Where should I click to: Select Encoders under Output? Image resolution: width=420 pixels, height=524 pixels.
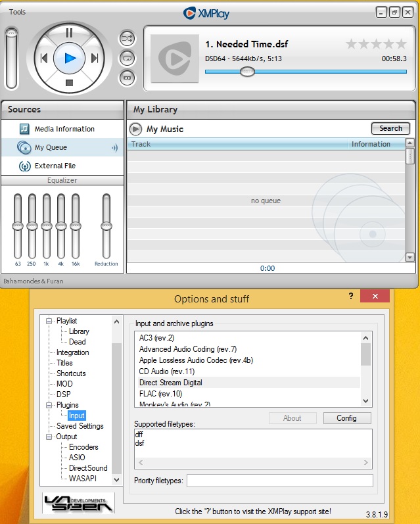point(83,447)
